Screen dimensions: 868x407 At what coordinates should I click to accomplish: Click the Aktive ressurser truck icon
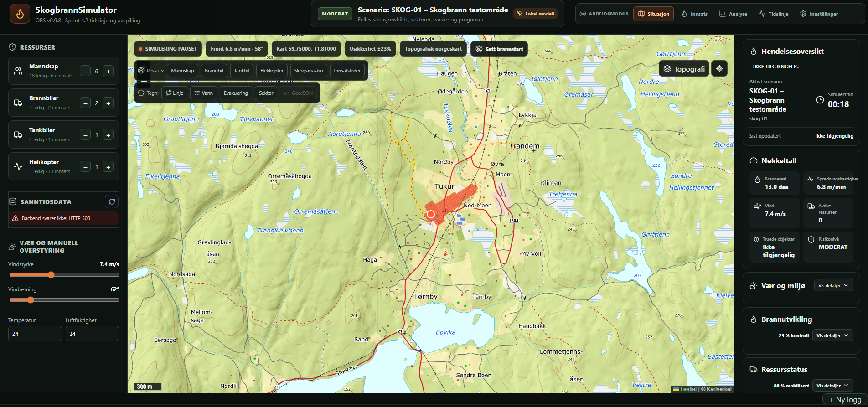tap(811, 206)
